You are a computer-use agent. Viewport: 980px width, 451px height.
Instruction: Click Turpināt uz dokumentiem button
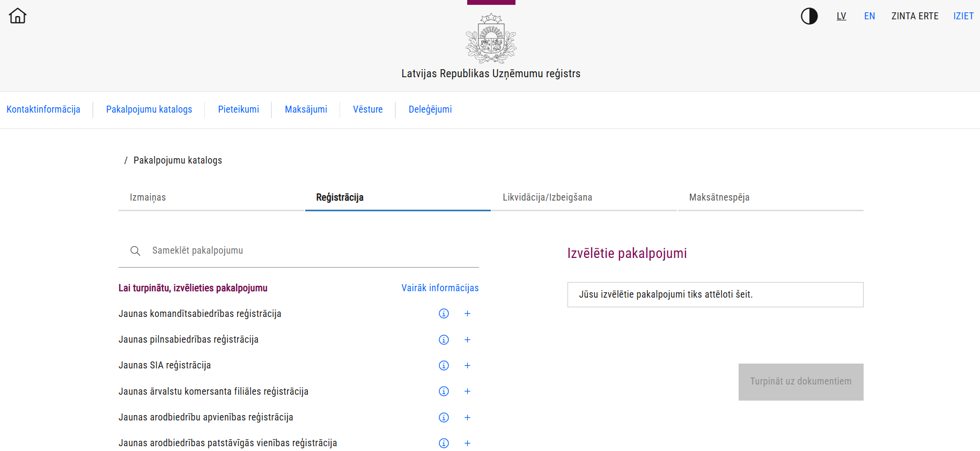(801, 382)
